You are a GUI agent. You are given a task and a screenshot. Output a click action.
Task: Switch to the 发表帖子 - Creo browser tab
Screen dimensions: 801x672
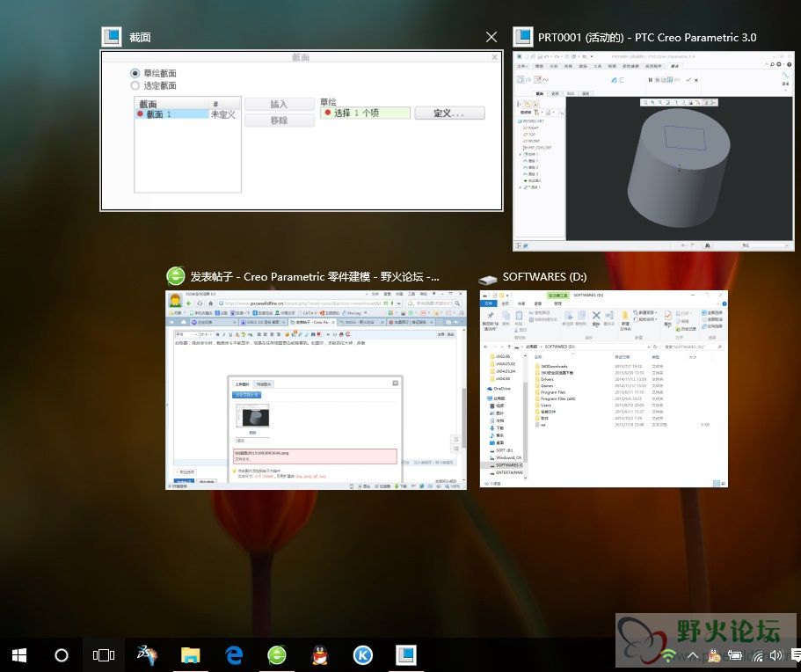(311, 323)
